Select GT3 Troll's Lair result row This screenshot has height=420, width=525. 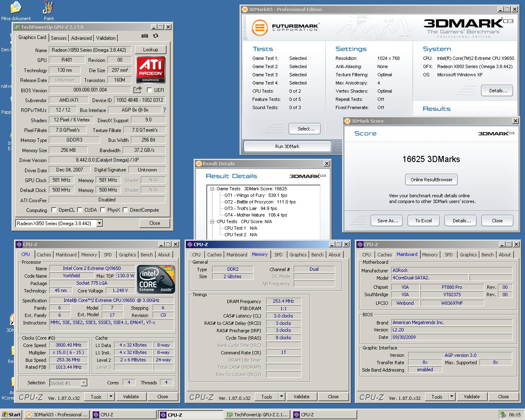[x=251, y=208]
